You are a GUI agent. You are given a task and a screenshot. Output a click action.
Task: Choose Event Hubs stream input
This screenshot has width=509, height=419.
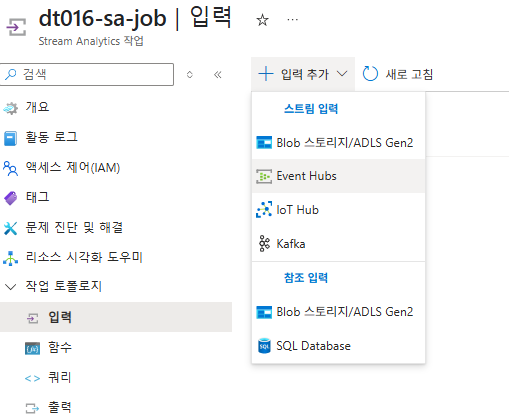coord(338,176)
